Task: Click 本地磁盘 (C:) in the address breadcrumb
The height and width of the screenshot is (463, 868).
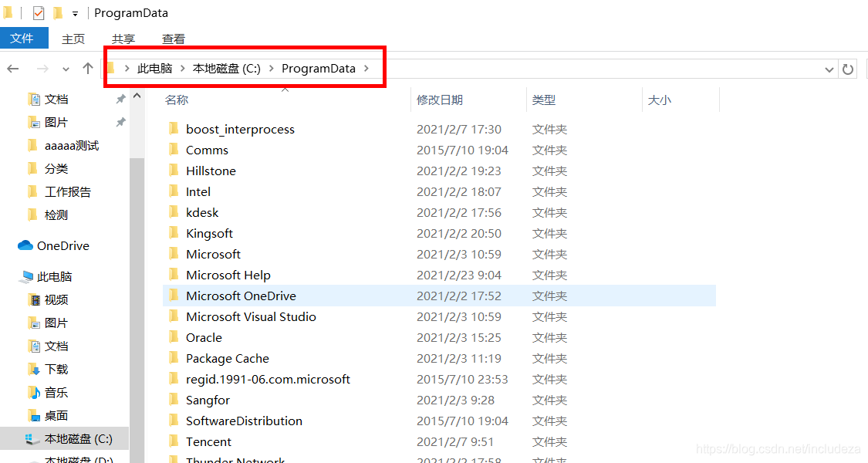Action: [226, 68]
